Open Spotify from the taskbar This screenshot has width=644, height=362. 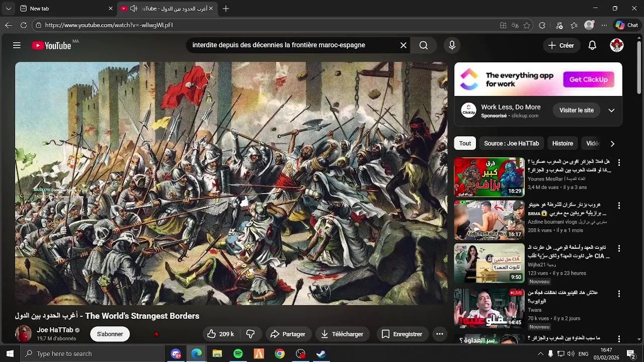point(238,354)
